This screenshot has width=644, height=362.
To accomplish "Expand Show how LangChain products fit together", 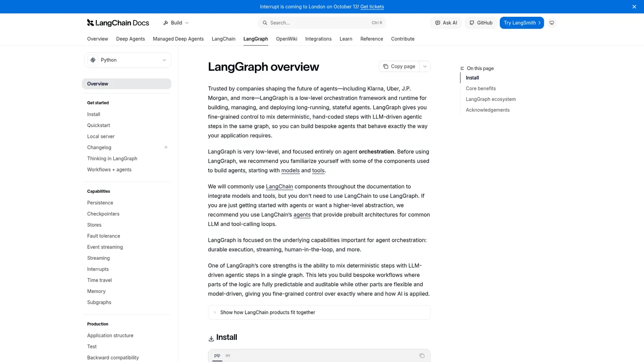I will [x=319, y=313].
